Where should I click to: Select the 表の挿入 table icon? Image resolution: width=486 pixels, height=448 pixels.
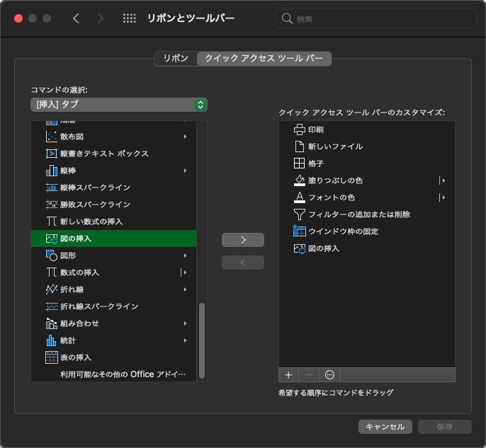pyautogui.click(x=51, y=357)
